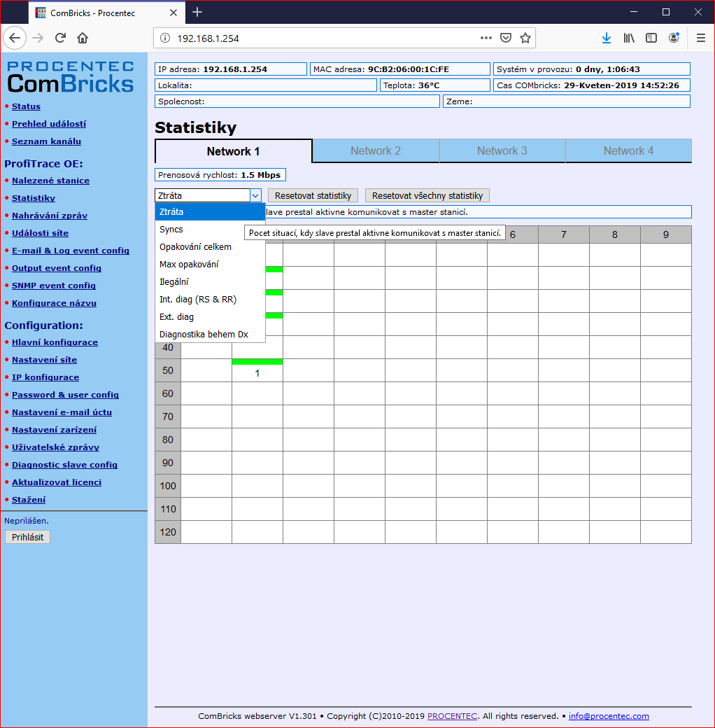The height and width of the screenshot is (728, 715).
Task: Select Syncs from the dropdown list
Action: point(210,230)
